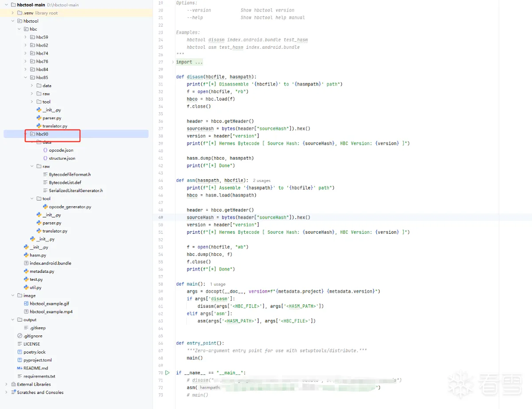Click the file icon beside BytecodeFileFormat.h
Viewport: 532px width, 409px height.
45,174
